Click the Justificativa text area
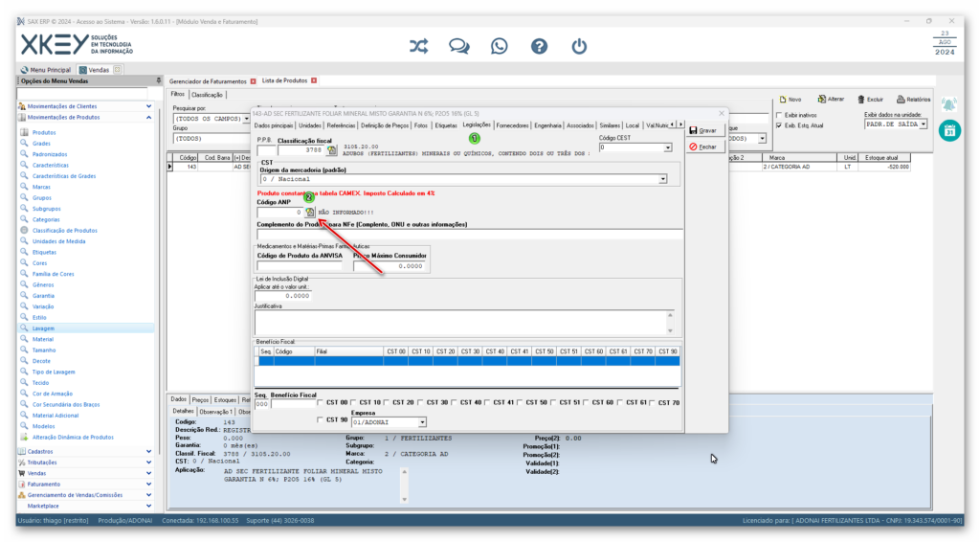Screen dimensions: 980x542 [x=462, y=323]
